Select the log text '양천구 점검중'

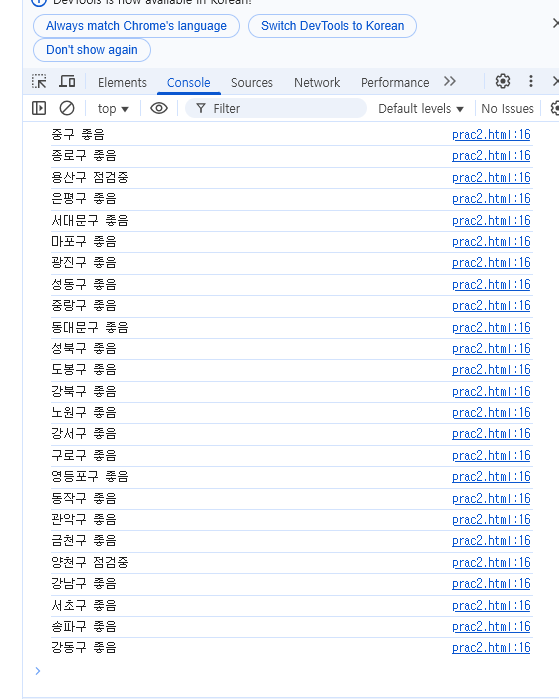tap(90, 563)
